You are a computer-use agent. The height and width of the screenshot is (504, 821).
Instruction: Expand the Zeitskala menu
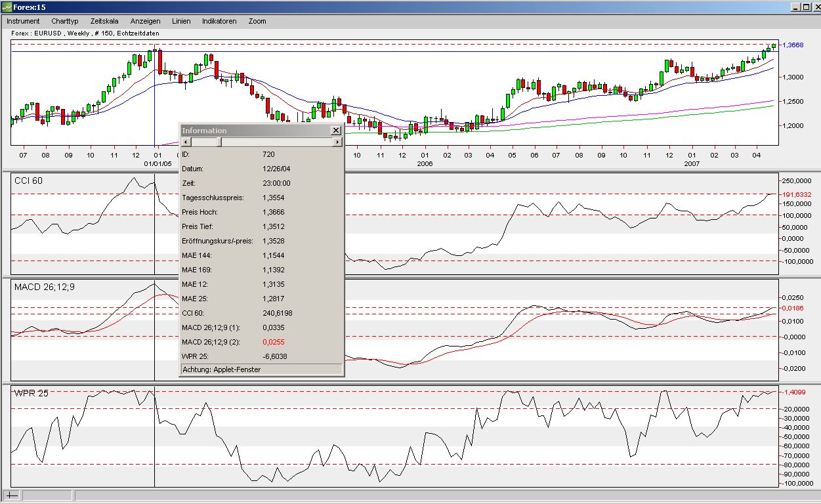coord(104,21)
